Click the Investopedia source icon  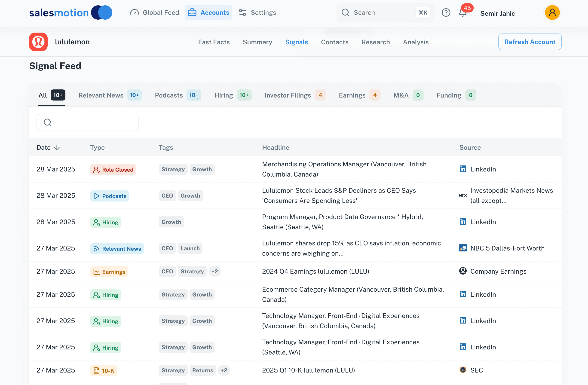click(x=463, y=195)
